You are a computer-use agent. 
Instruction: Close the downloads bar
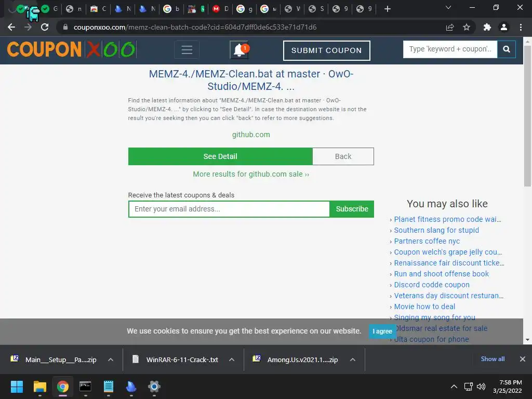523,359
